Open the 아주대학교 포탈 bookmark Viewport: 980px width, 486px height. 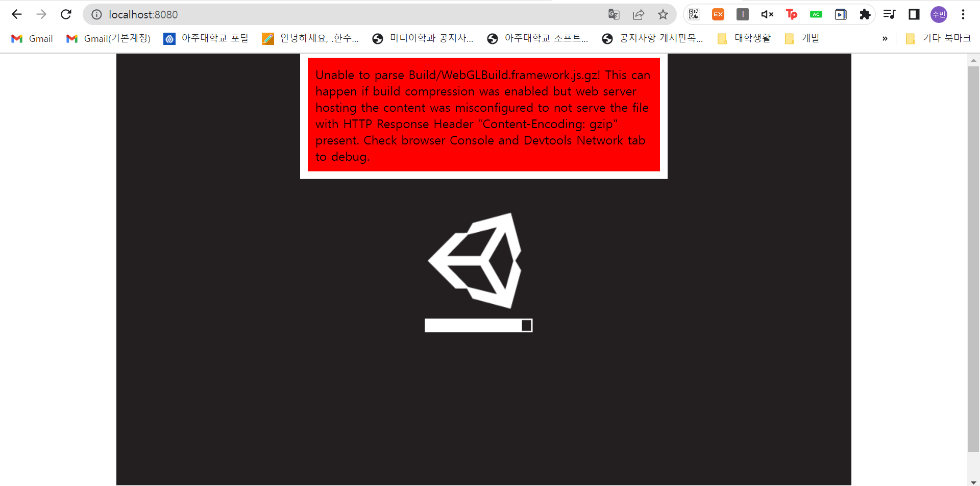tap(206, 38)
